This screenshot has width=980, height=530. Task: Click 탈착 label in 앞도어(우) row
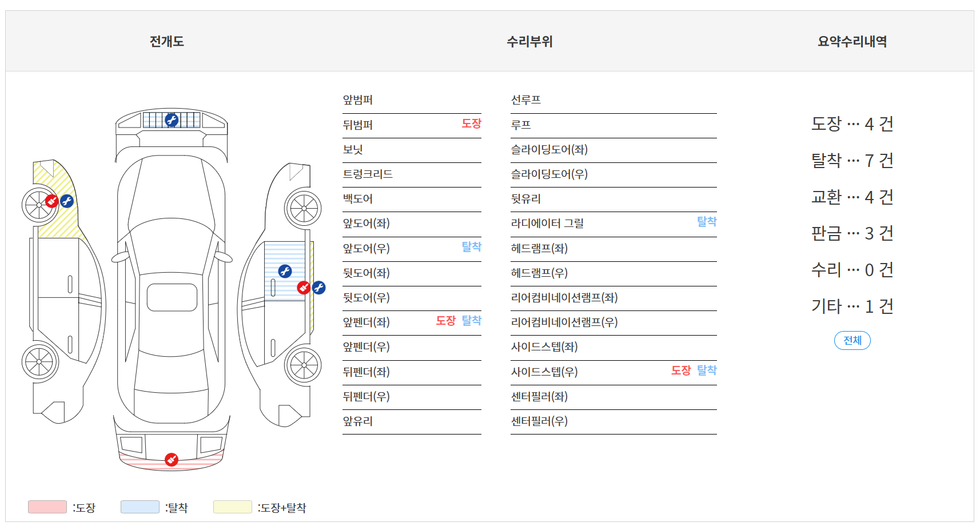coord(471,247)
